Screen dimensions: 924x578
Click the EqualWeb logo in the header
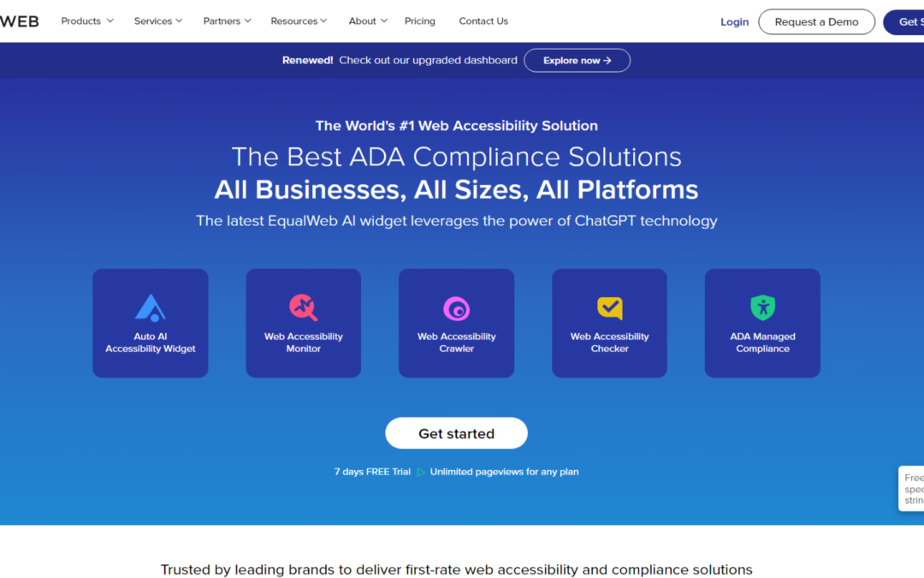[x=20, y=21]
